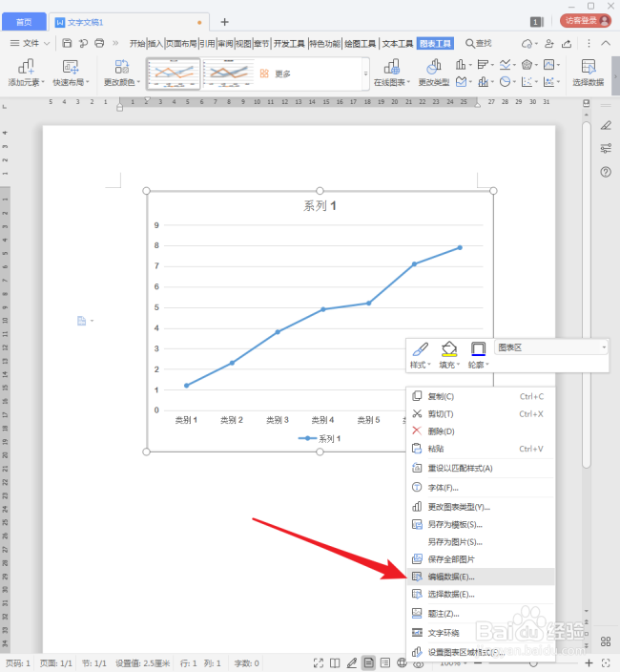Click the pencil icon in right sidebar
The width and height of the screenshot is (620, 672).
tap(606, 125)
